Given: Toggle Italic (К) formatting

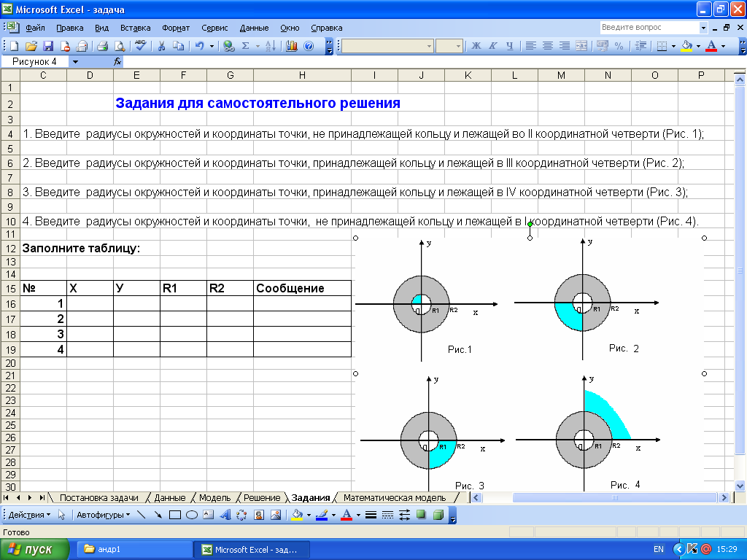Looking at the screenshot, I should pyautogui.click(x=493, y=46).
